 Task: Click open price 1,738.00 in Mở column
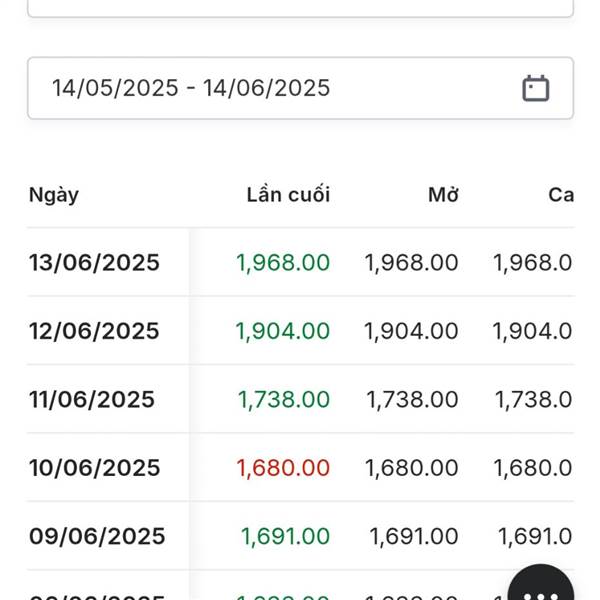tap(412, 399)
